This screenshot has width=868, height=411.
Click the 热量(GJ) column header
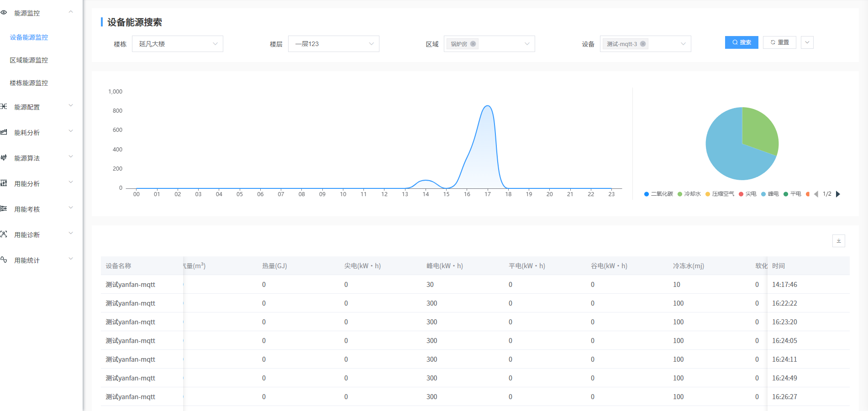pos(274,266)
